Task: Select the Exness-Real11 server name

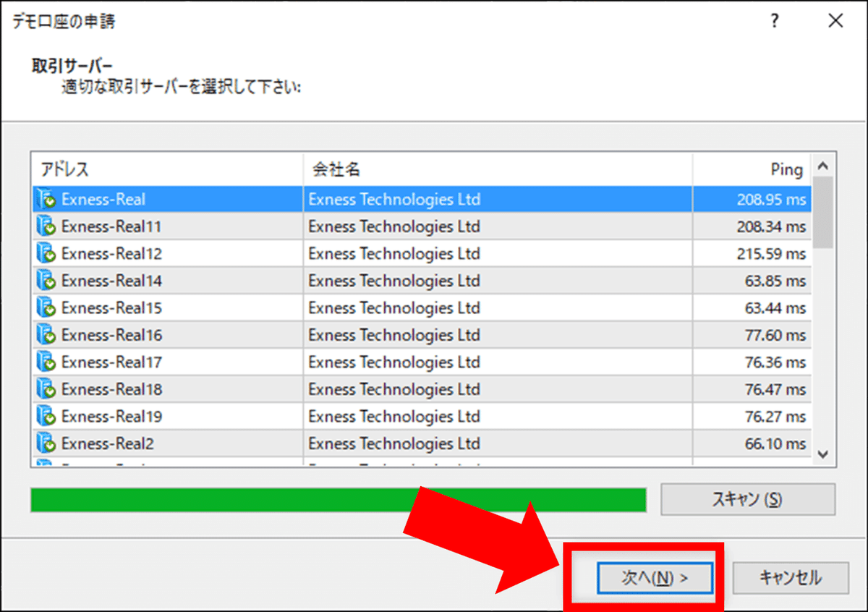Action: (111, 227)
